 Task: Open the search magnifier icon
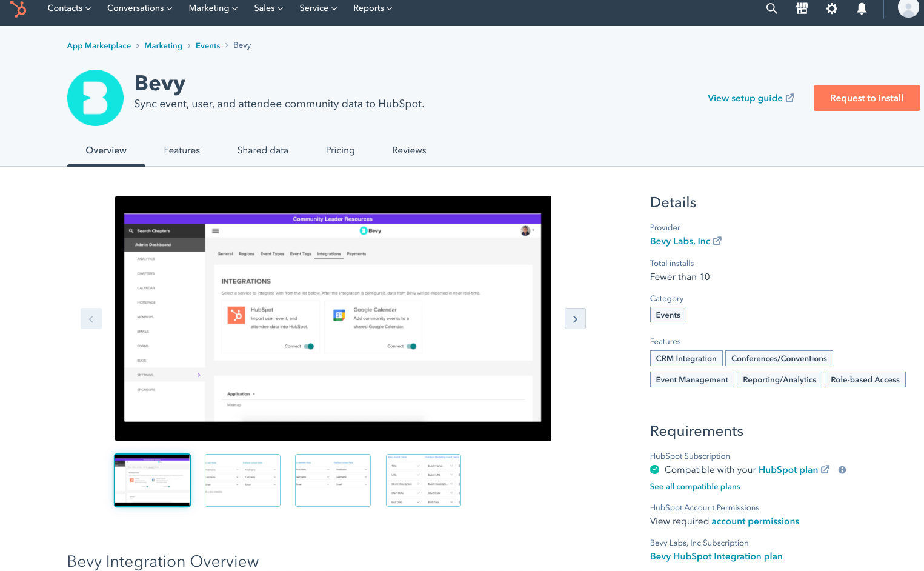[x=771, y=8]
